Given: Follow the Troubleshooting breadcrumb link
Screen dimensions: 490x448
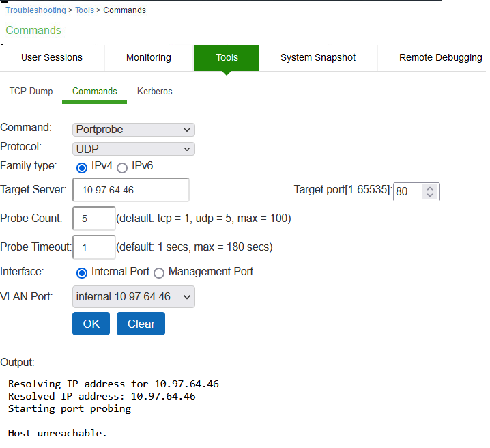Looking at the screenshot, I should point(36,10).
